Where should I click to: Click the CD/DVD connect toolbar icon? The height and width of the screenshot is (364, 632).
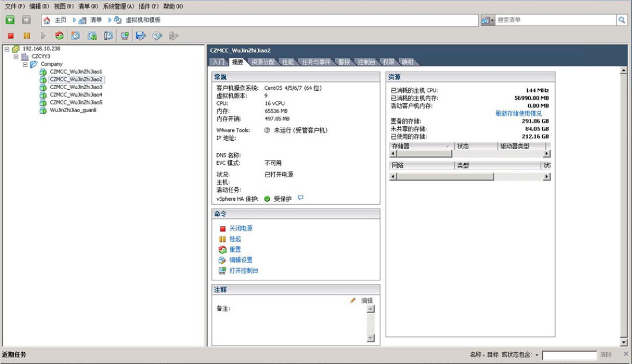point(157,36)
